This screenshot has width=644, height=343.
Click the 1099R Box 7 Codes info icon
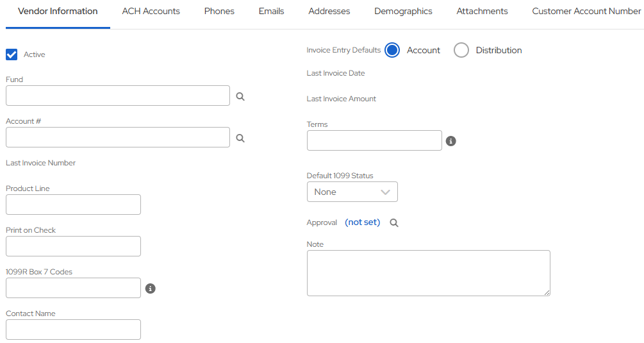[x=151, y=289]
